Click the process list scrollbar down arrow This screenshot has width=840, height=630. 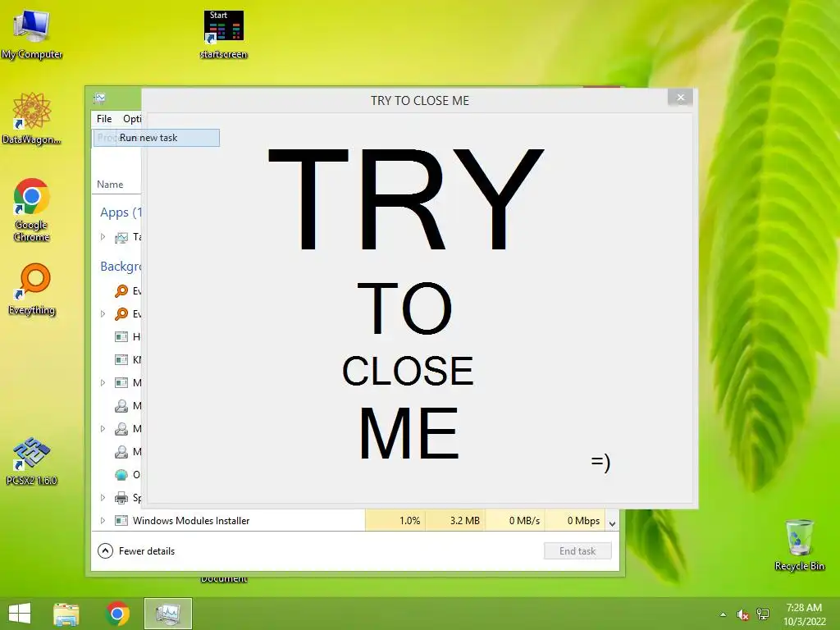point(612,523)
